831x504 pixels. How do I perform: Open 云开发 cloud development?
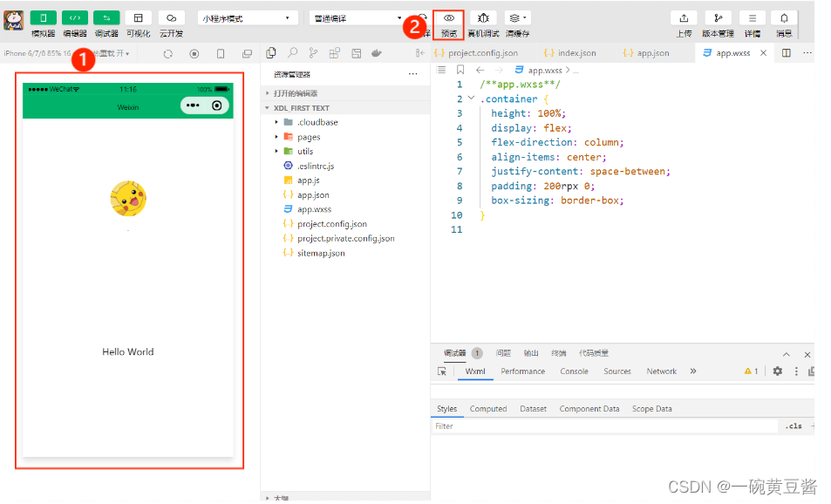171,18
